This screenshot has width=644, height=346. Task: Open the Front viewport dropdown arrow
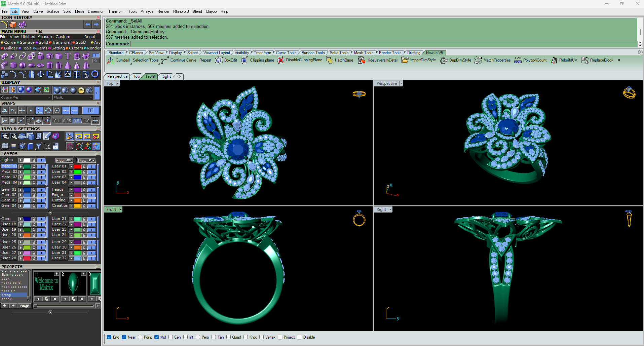pos(120,209)
